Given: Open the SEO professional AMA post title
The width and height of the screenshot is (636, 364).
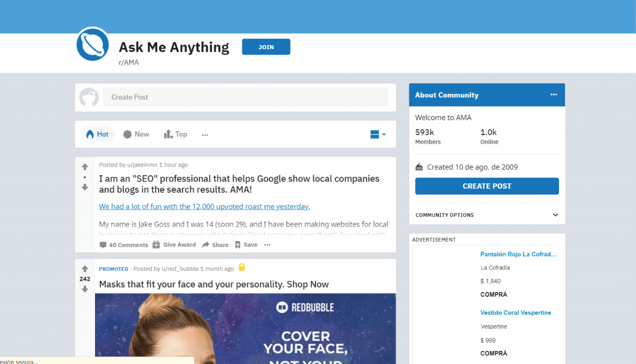Looking at the screenshot, I should tap(239, 184).
